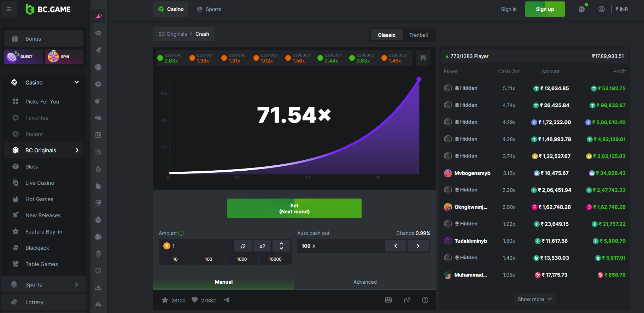The width and height of the screenshot is (644, 313).
Task: Expand the Sports sidebar section
Action: (x=76, y=284)
